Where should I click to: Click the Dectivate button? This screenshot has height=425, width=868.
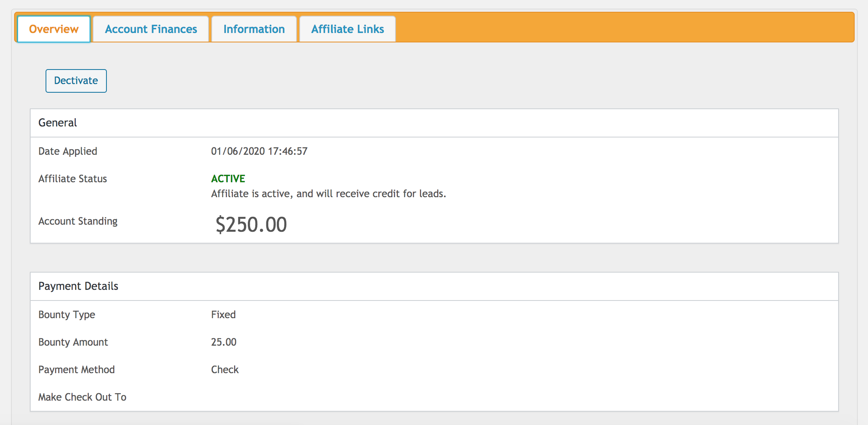[76, 81]
